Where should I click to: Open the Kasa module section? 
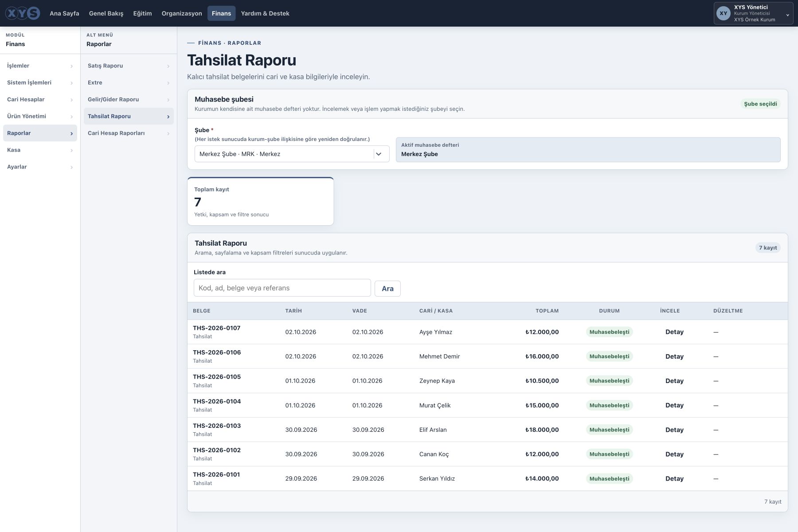[40, 150]
